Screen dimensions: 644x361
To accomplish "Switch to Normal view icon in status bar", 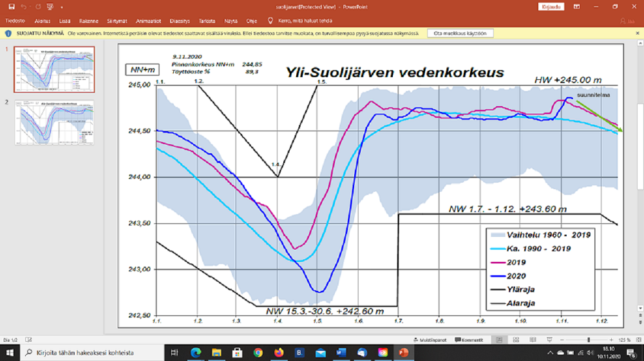I will coord(499,340).
